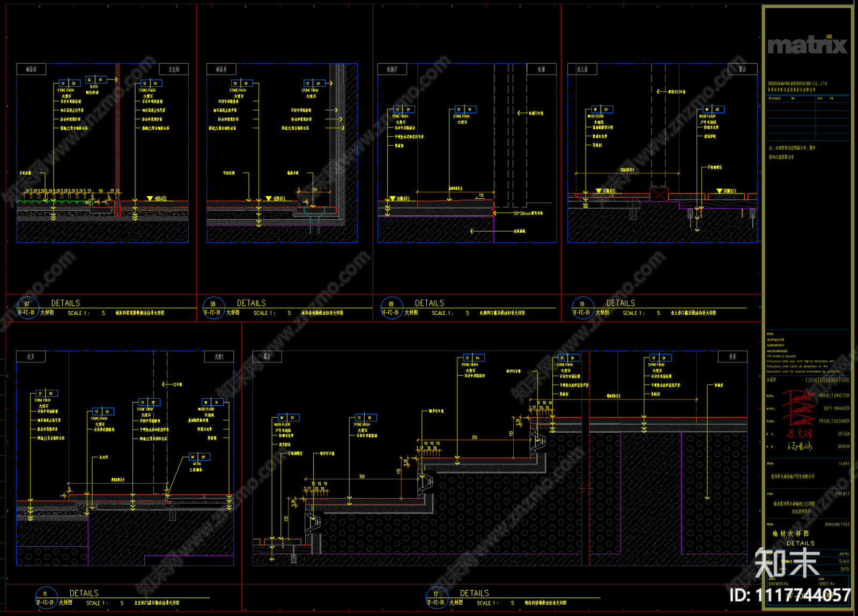Image resolution: width=858 pixels, height=616 pixels.
Task: Click the PROJECT DIRECTOR label
Action: pos(834,396)
